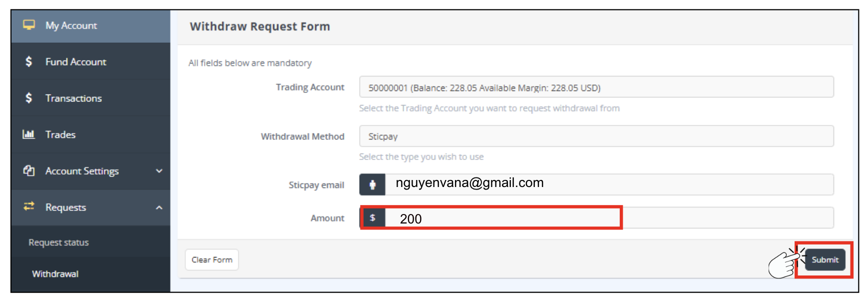Screen dimensions: 868x302
Task: Go to the Transactions menu item
Action: (73, 98)
